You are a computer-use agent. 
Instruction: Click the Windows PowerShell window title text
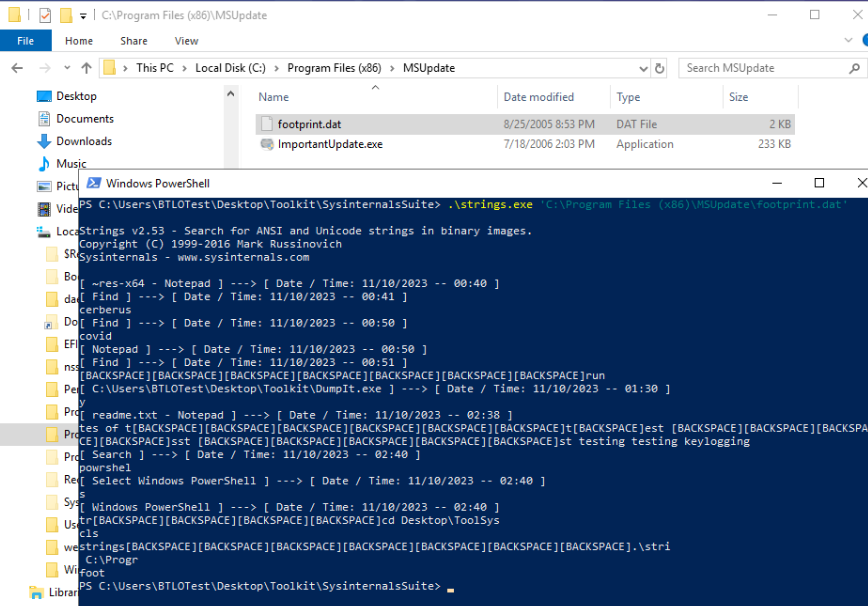[158, 183]
